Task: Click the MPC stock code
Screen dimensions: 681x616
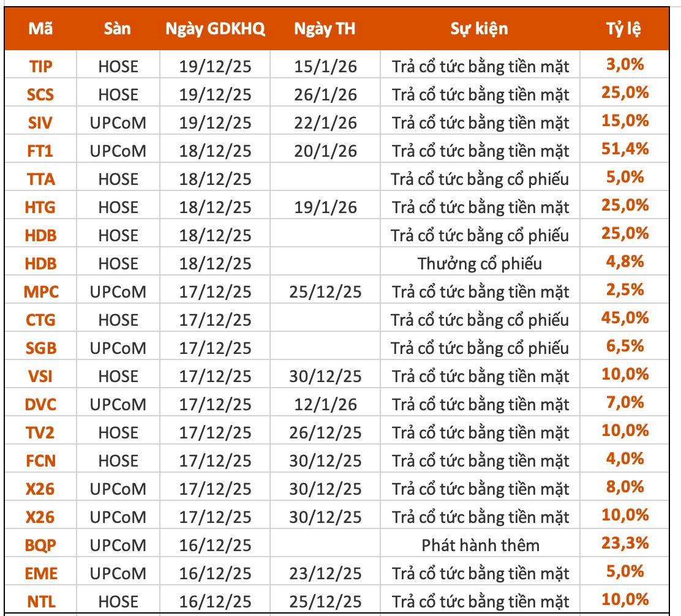Action: [41, 292]
